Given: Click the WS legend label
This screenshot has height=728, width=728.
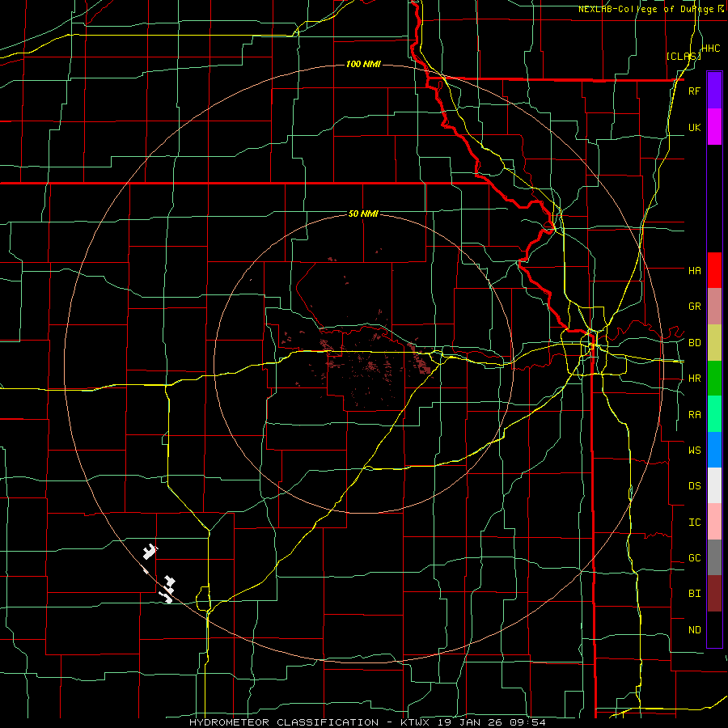Looking at the screenshot, I should [x=694, y=450].
